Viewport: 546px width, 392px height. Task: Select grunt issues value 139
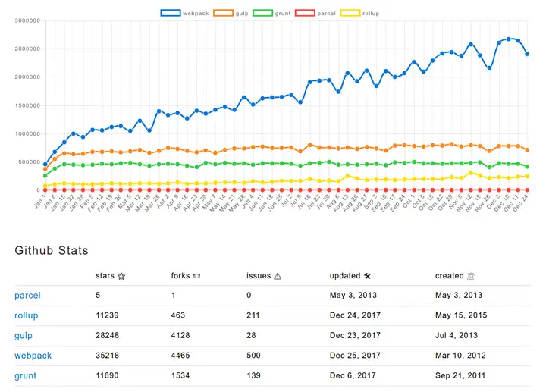[253, 375]
